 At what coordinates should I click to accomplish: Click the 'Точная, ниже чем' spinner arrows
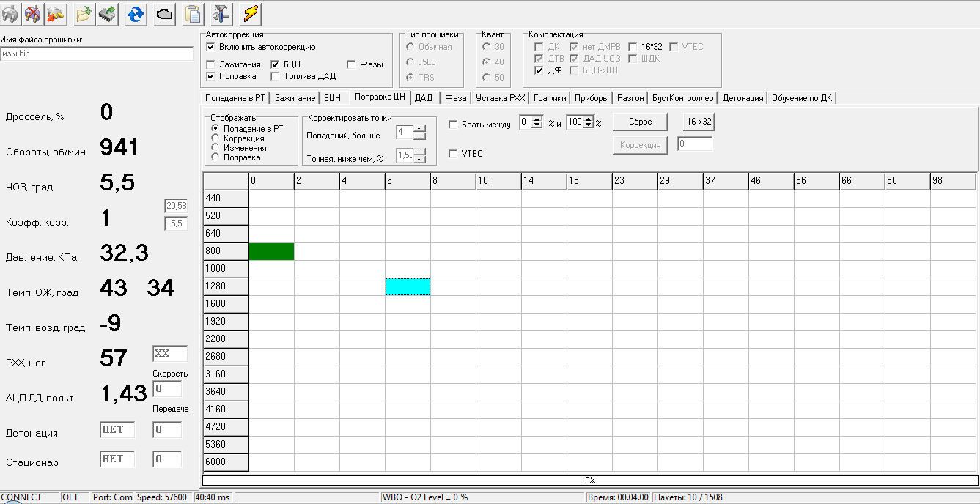point(419,155)
